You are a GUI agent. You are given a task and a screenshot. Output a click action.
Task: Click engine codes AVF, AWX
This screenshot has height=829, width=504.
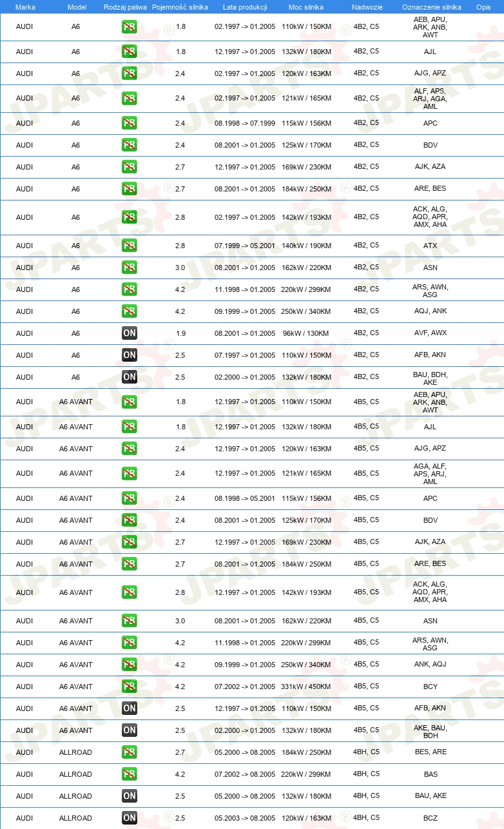431,333
